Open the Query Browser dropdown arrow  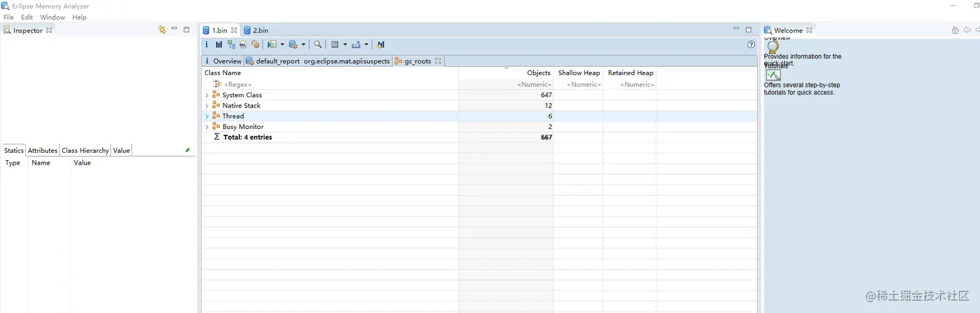coord(303,45)
